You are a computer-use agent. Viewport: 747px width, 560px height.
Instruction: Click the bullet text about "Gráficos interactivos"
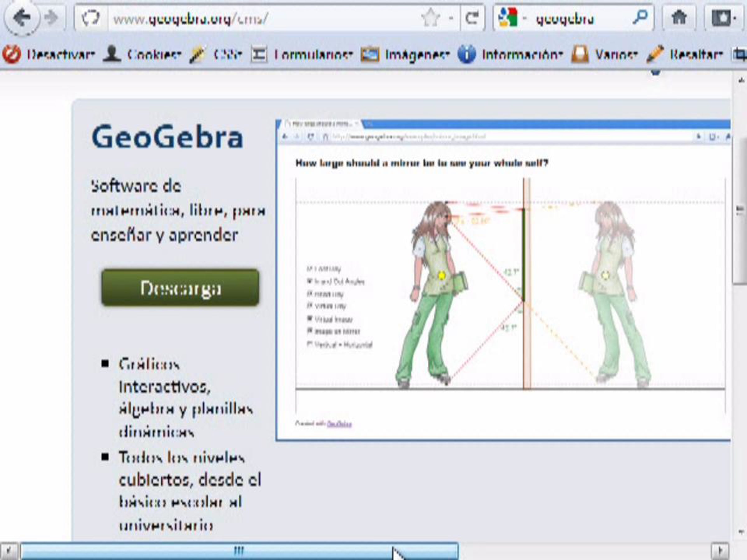[x=186, y=398]
